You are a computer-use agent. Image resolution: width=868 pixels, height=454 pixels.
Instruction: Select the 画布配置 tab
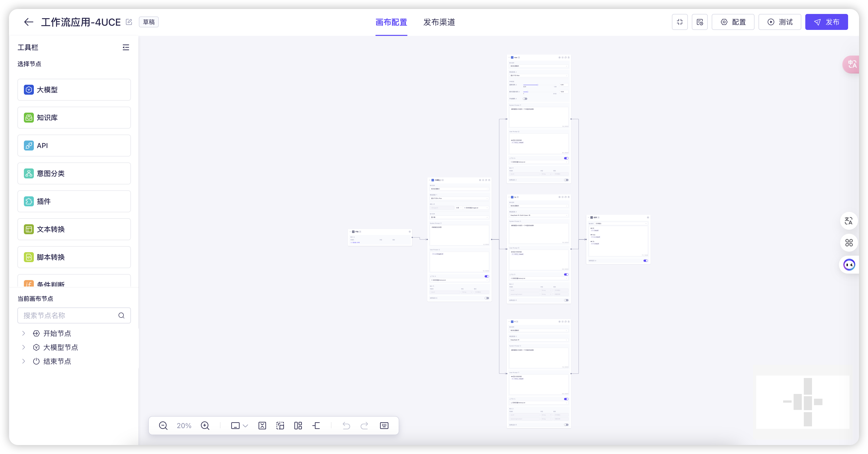click(x=391, y=22)
